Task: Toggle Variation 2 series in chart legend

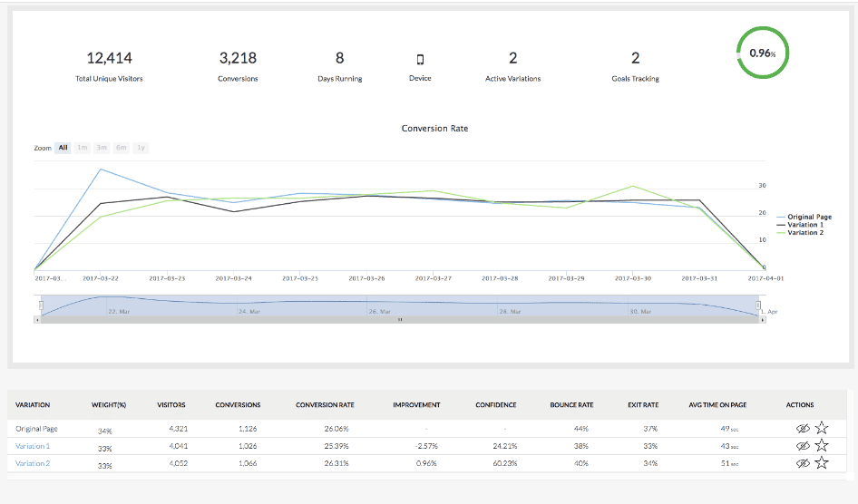Action: 805,233
